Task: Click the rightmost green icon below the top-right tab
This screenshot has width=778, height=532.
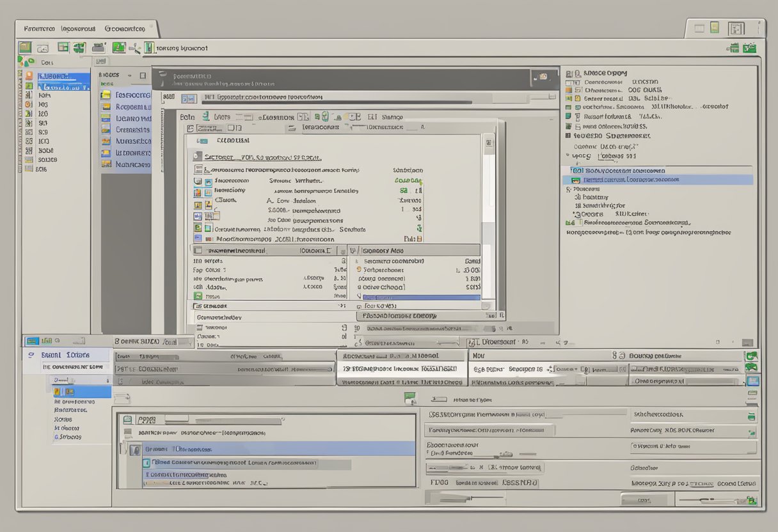Action: point(749,48)
